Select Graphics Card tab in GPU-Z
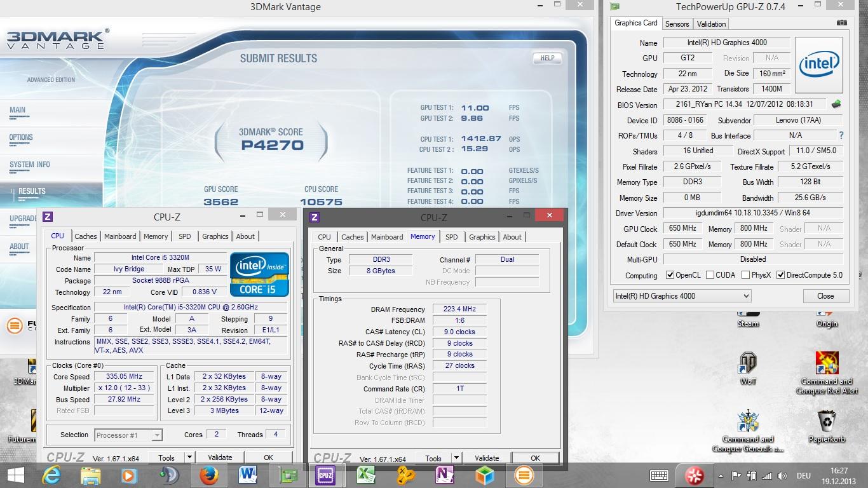Image resolution: width=868 pixels, height=488 pixels. click(x=636, y=23)
